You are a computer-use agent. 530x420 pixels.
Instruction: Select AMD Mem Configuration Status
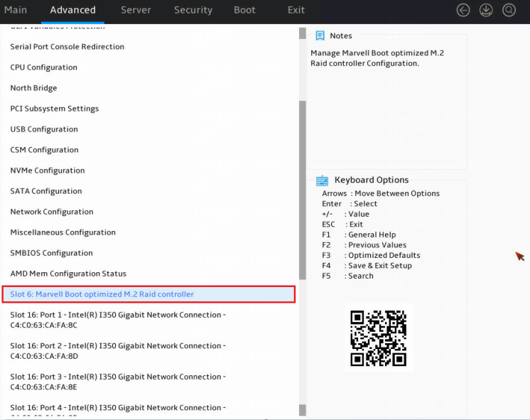(68, 274)
